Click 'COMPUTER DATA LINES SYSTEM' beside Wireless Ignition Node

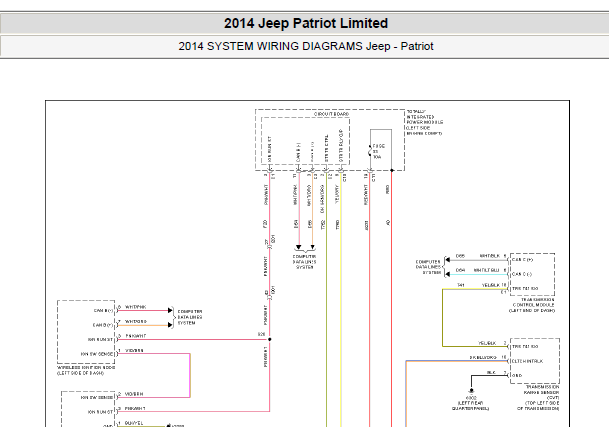(x=190, y=317)
